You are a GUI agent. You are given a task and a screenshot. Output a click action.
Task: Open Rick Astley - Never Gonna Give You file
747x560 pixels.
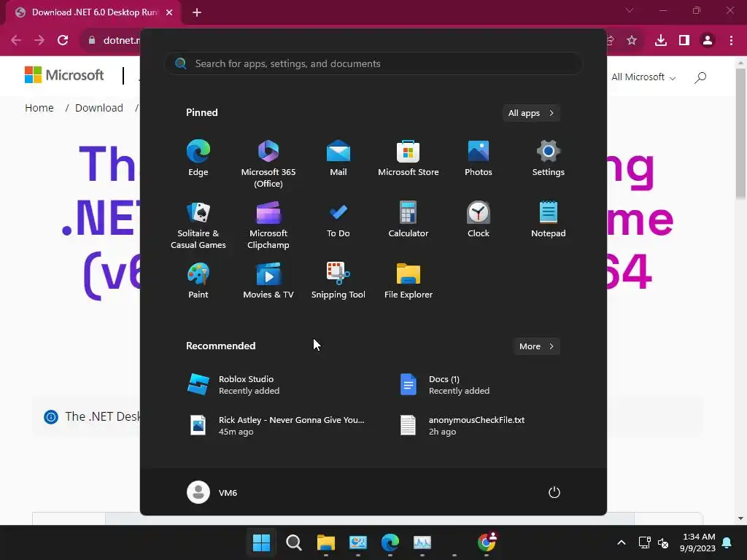(x=276, y=426)
